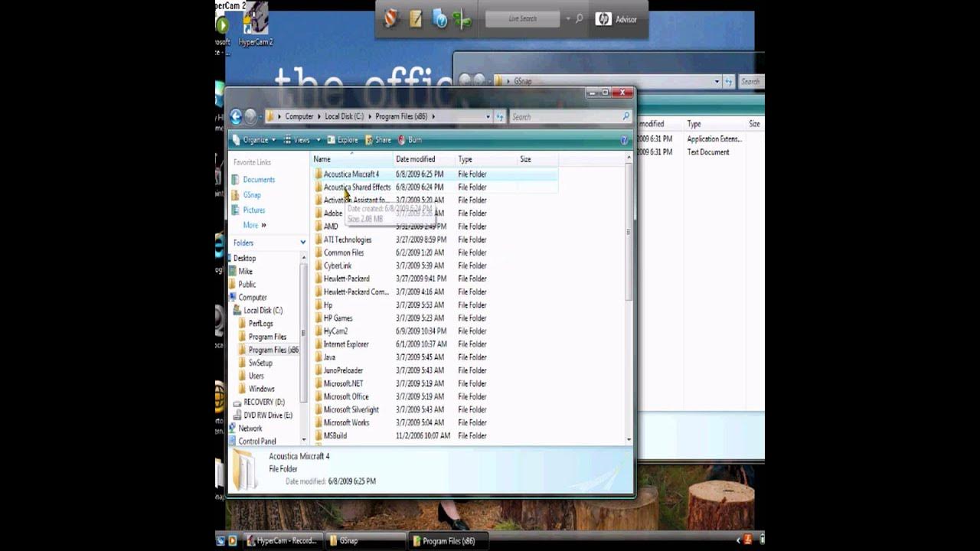This screenshot has width=980, height=551.
Task: Select the Acoustica Shared Effects folder
Action: coord(357,187)
